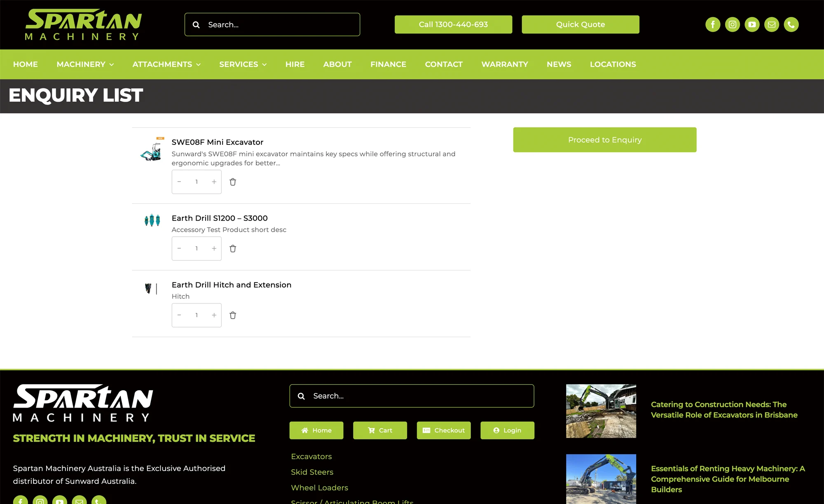Click the footer email envelope icon
The image size is (824, 504).
79,500
